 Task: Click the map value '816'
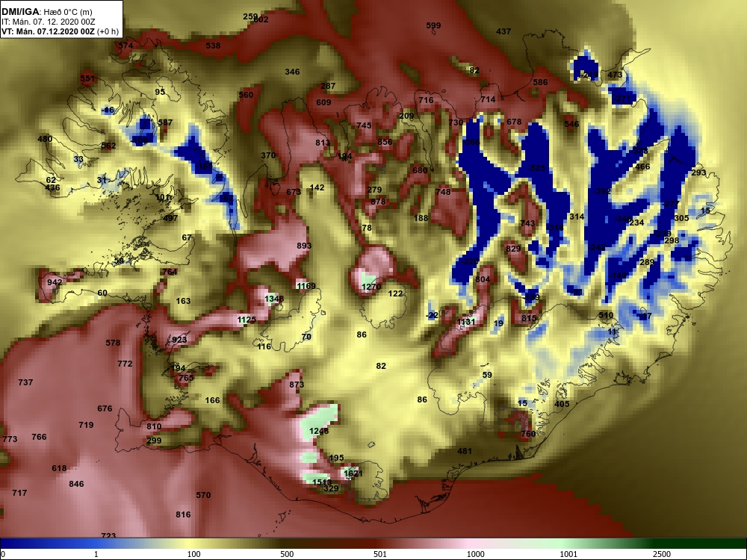(184, 514)
